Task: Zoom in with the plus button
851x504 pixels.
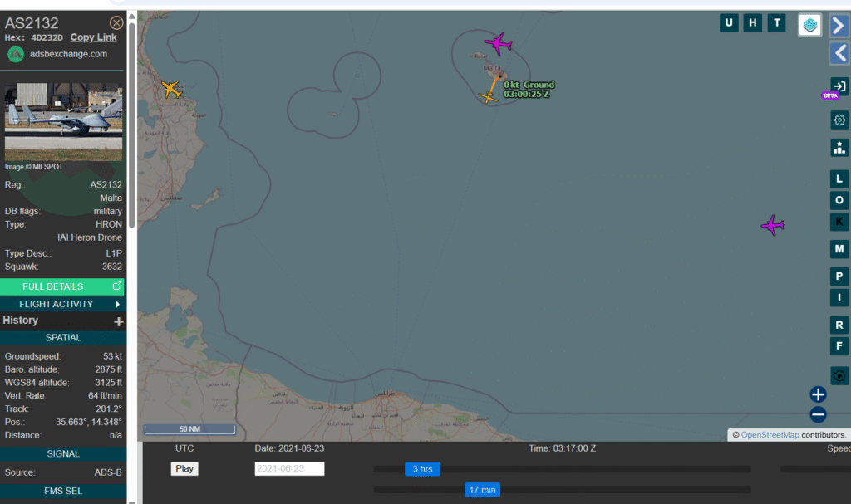Action: coord(818,394)
